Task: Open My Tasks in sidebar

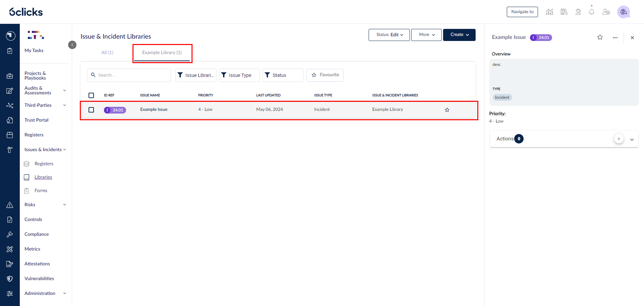Action: 34,50
